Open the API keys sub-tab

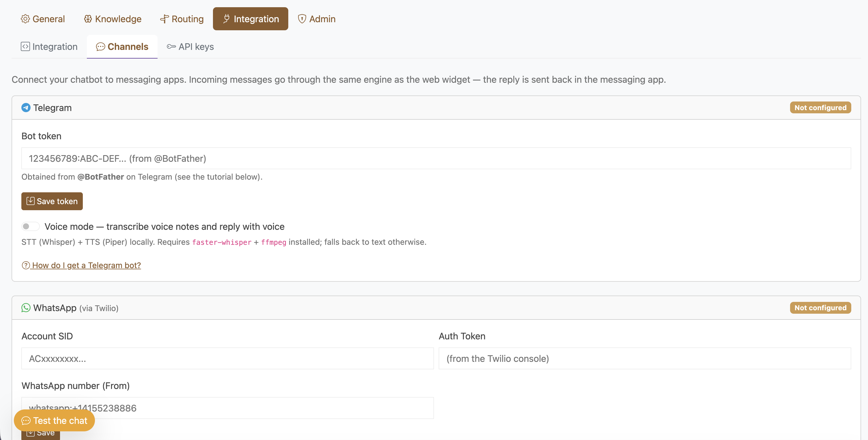point(190,47)
